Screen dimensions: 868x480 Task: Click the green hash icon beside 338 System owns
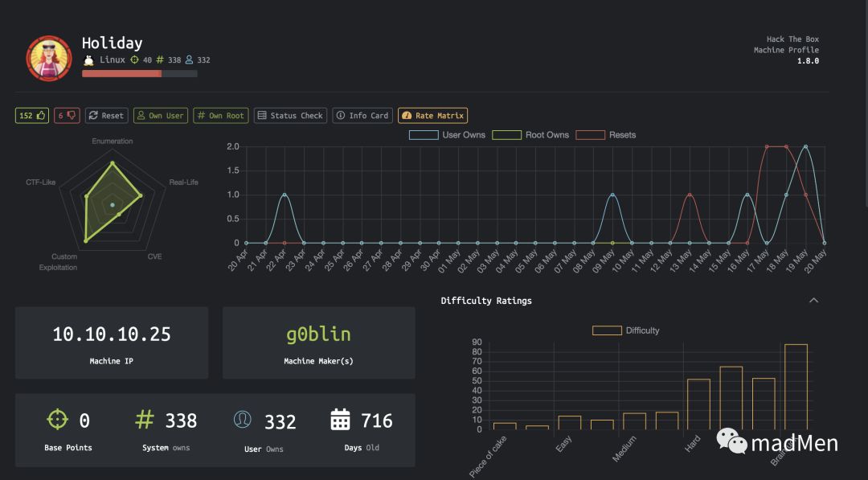145,419
